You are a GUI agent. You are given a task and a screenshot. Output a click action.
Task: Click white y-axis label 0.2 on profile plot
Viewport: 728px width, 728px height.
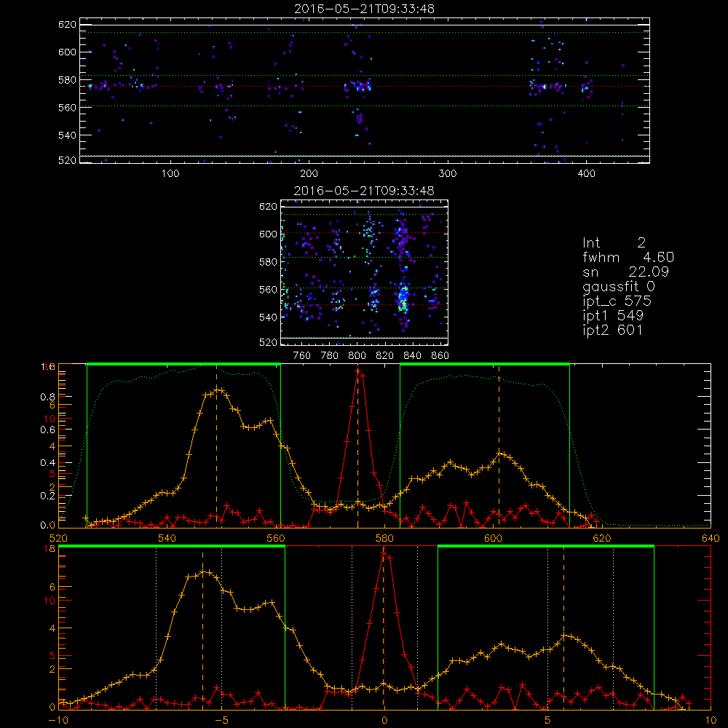click(48, 495)
